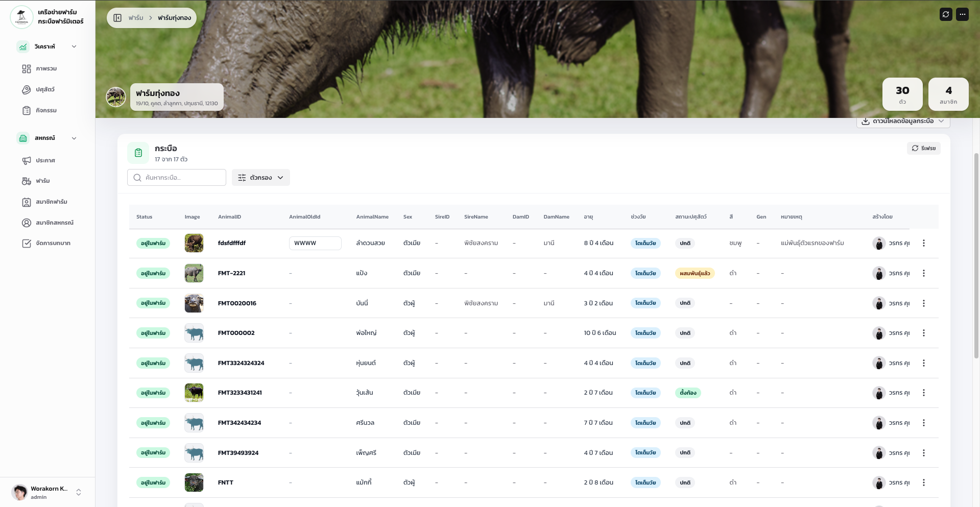Click the farm network logo at top left

(x=21, y=16)
